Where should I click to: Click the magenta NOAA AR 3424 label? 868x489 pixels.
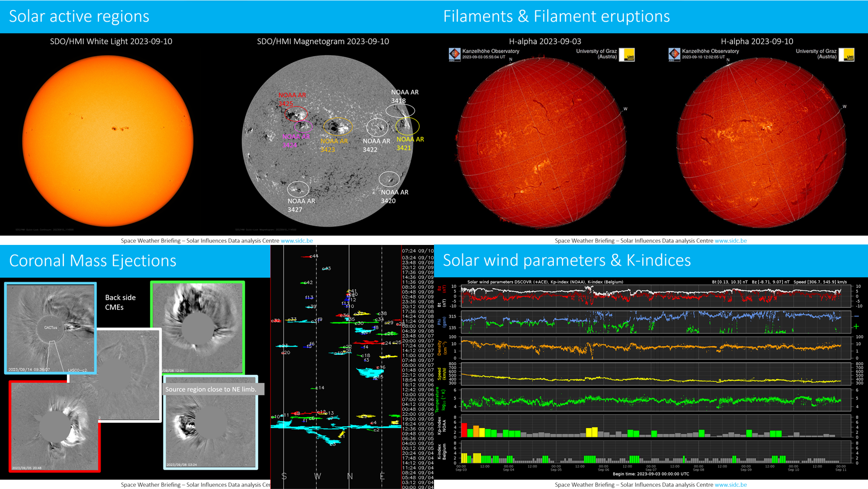coord(296,141)
